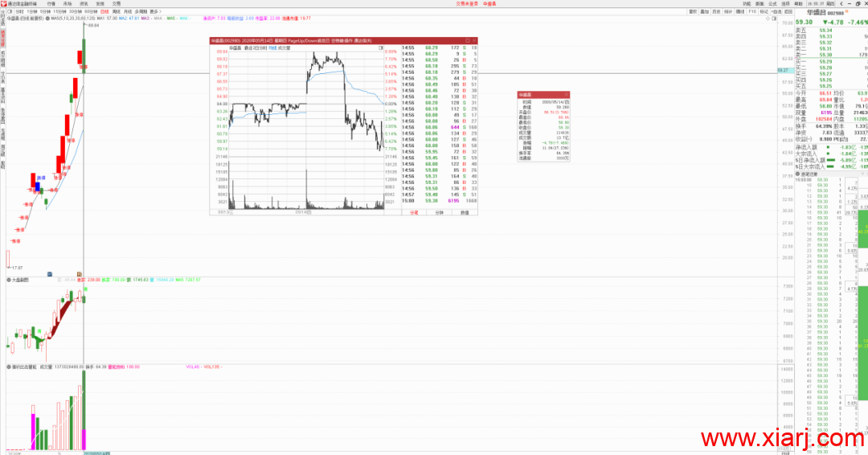Image resolution: width=868 pixels, height=455 pixels.
Task: Select the 60分钟 period tab
Action: (91, 11)
